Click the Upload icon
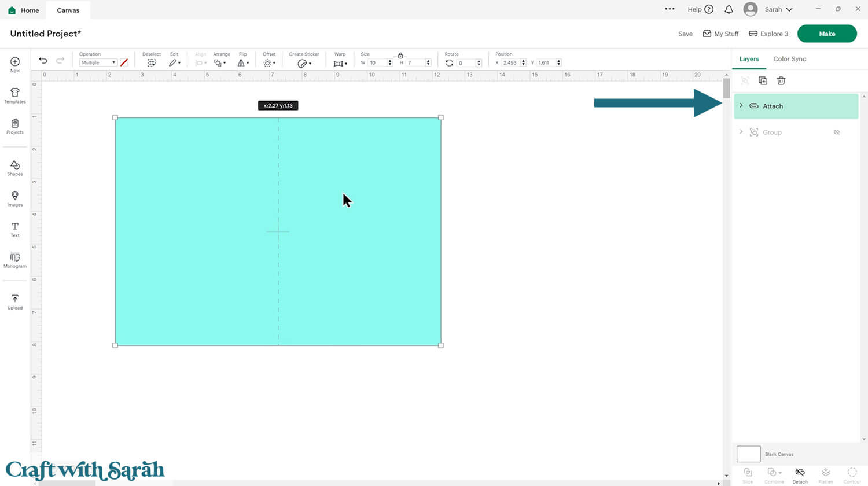The width and height of the screenshot is (868, 486). tap(15, 301)
